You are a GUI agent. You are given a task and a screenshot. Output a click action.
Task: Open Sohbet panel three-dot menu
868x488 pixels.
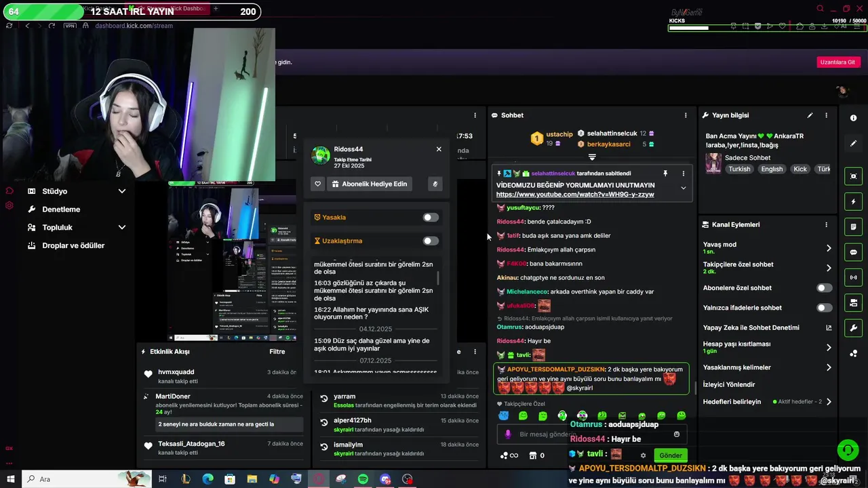[x=686, y=115]
